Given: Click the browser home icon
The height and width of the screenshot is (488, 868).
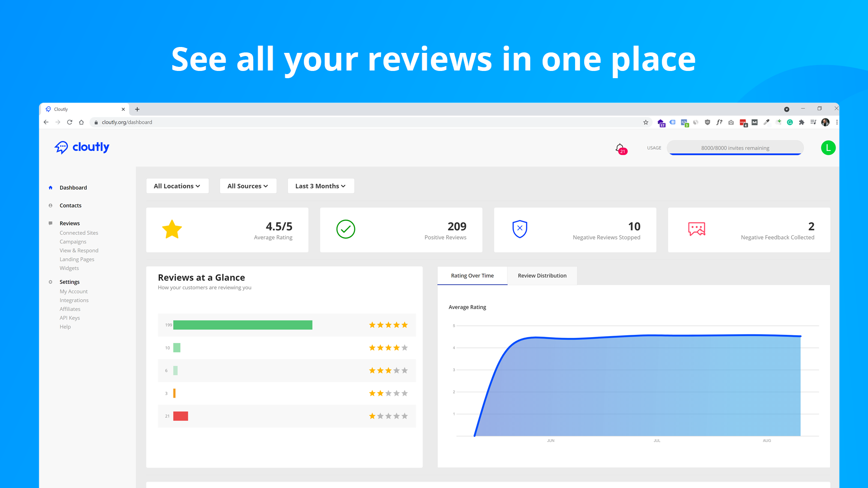Looking at the screenshot, I should coord(81,122).
